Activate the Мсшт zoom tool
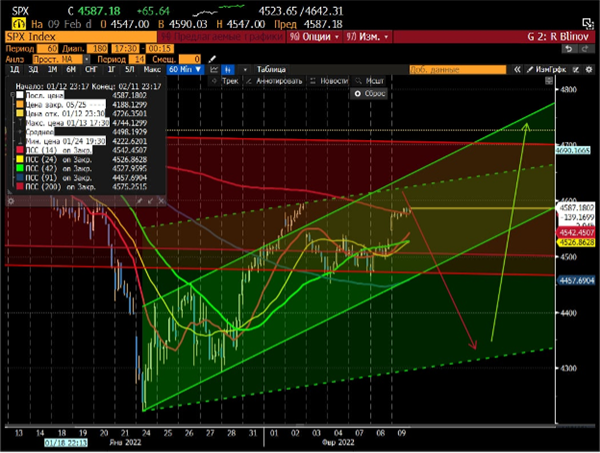 370,81
